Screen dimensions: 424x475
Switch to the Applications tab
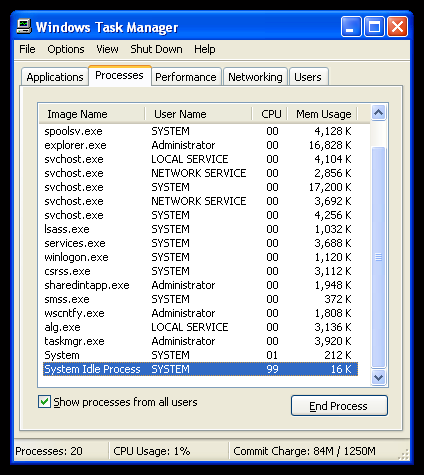[x=55, y=77]
